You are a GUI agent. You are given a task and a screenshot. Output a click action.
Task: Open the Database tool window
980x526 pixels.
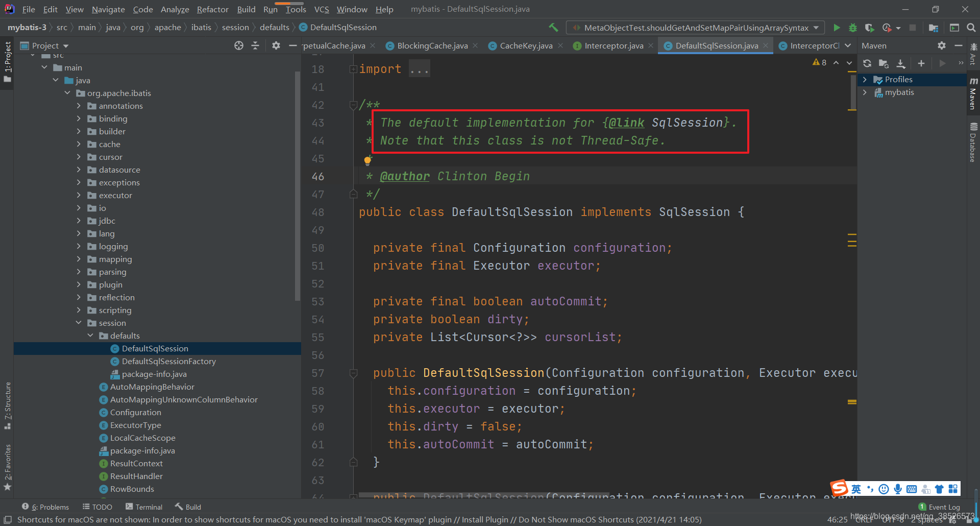pos(973,142)
